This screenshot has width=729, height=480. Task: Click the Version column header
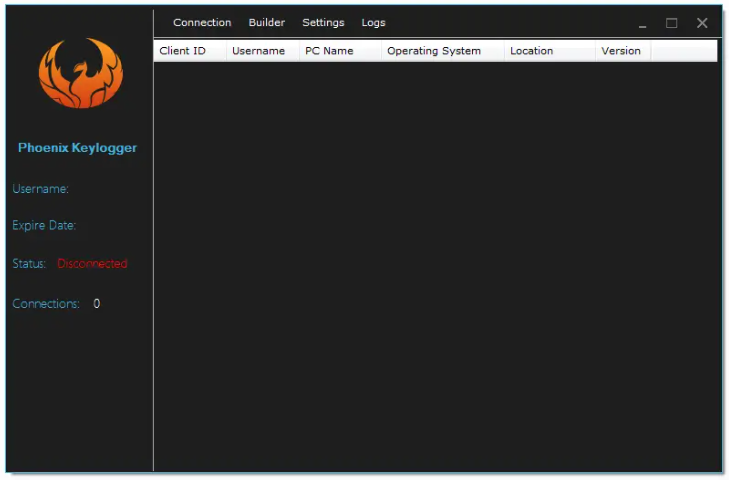point(621,51)
